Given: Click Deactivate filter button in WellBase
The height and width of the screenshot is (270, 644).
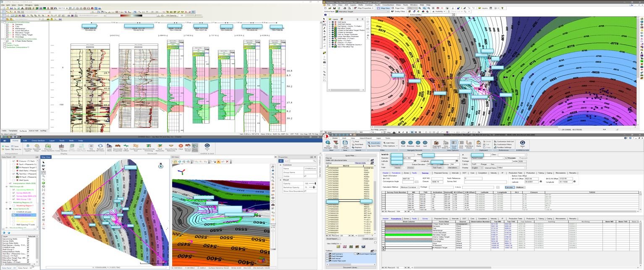Looking at the screenshot, I should click(374, 143).
